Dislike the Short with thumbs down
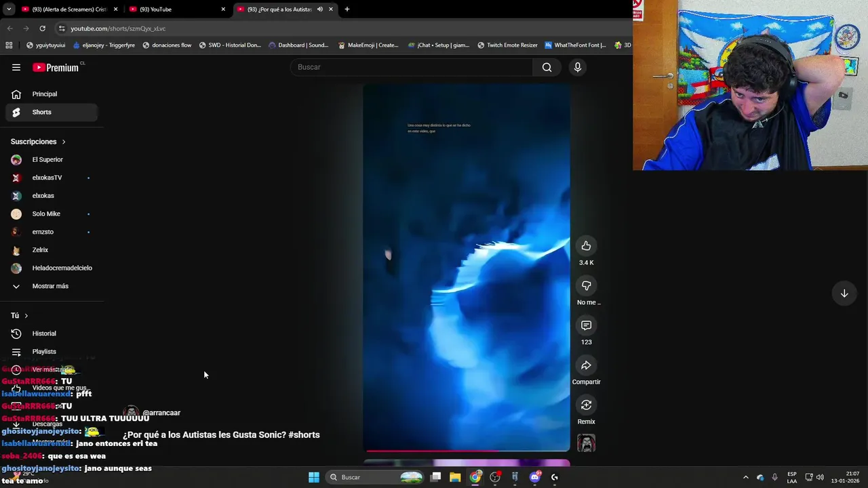Viewport: 868px width, 488px height. click(586, 286)
